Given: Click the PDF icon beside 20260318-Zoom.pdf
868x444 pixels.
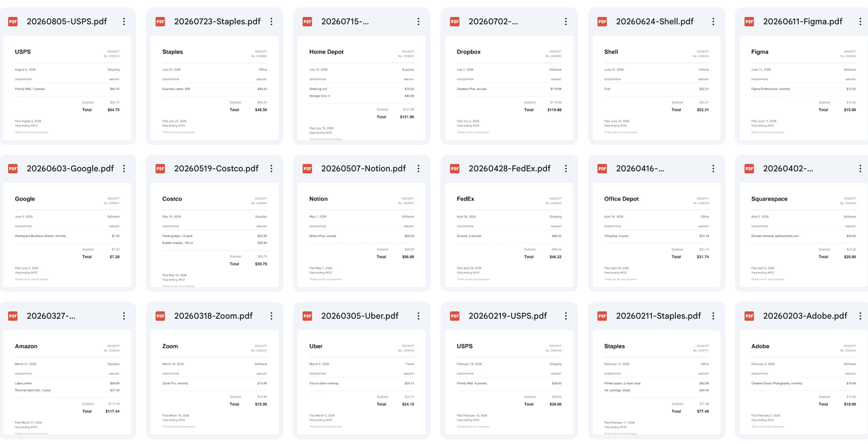Looking at the screenshot, I should tap(160, 316).
